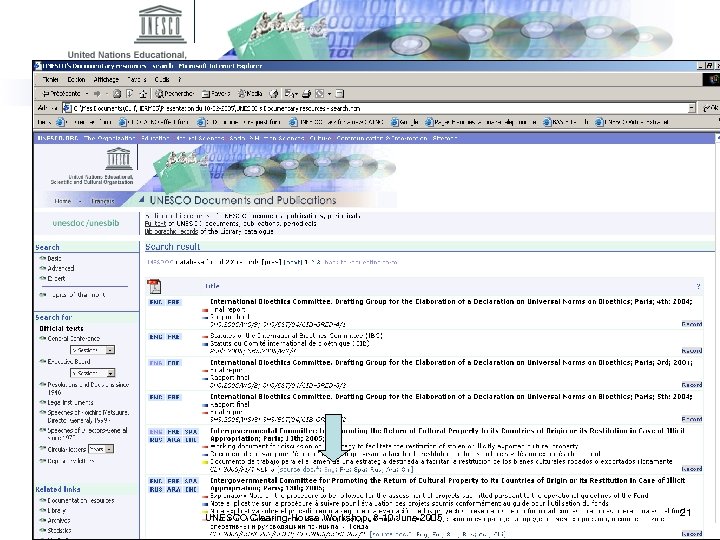Screen dimensions: 720x540
Task: Click the unesdoc/unesbib heading text
Action: [x=86, y=223]
